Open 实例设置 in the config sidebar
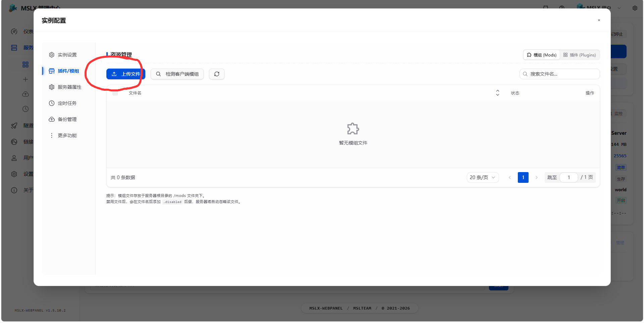This screenshot has width=644, height=323. 63,55
